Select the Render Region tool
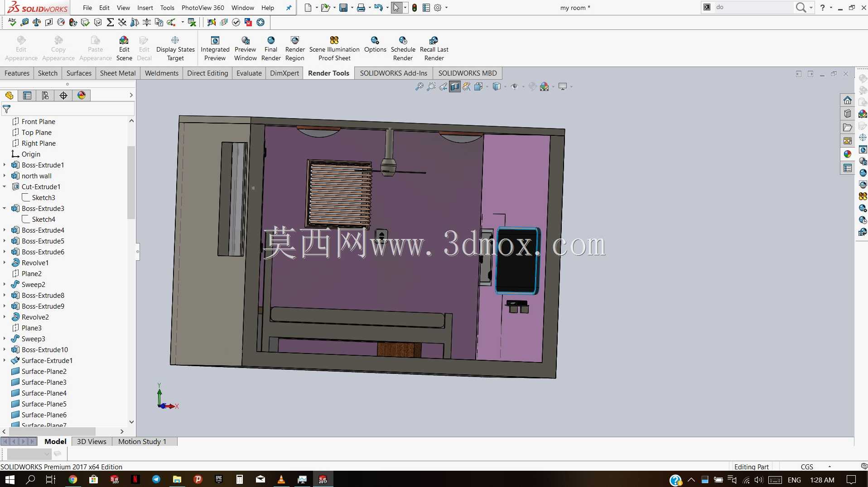 pyautogui.click(x=295, y=48)
